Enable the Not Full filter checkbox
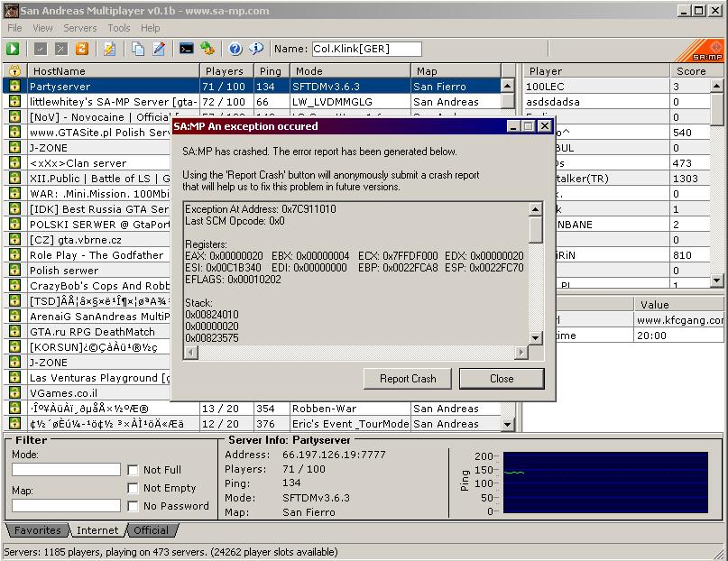 (133, 470)
